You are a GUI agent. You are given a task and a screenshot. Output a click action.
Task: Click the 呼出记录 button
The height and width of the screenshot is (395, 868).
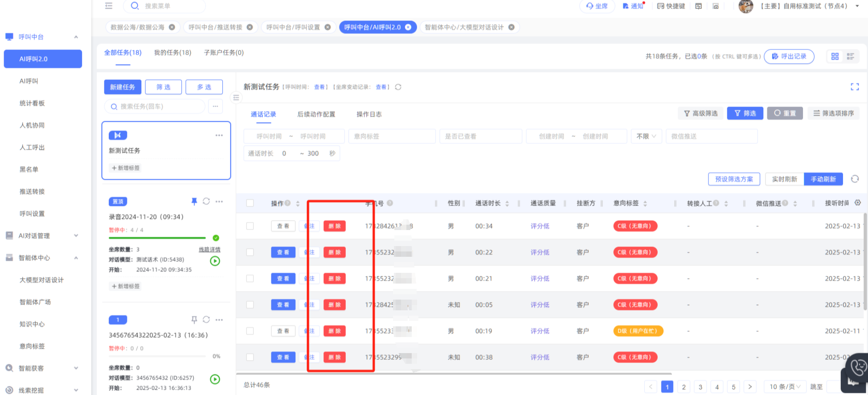tap(789, 57)
